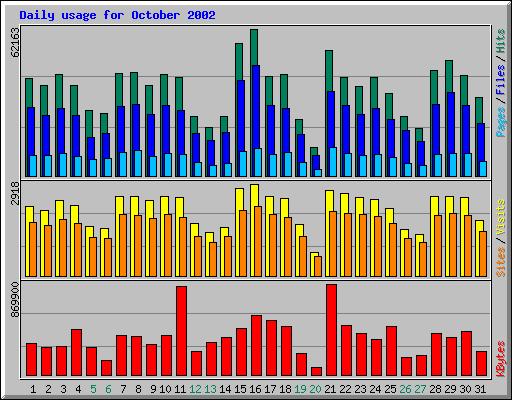Click the orange sites bar for day 1
This screenshot has height=400, width=512.
click(x=33, y=249)
